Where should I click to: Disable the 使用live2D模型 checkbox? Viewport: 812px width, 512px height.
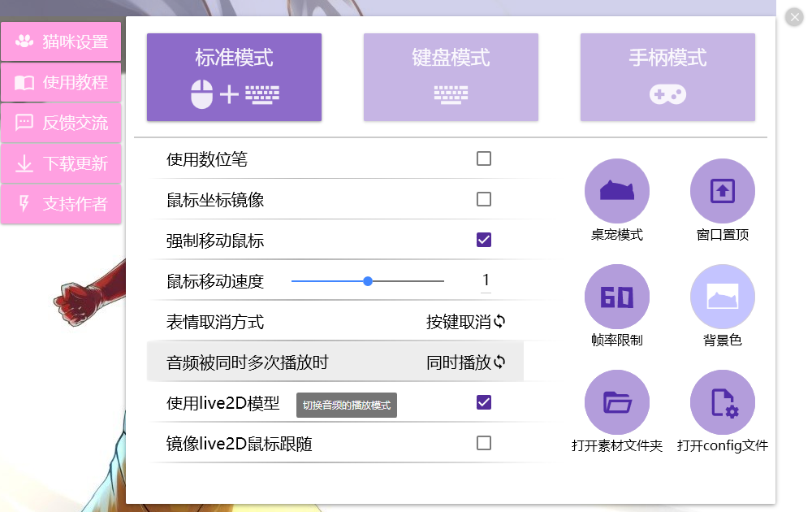(x=484, y=402)
